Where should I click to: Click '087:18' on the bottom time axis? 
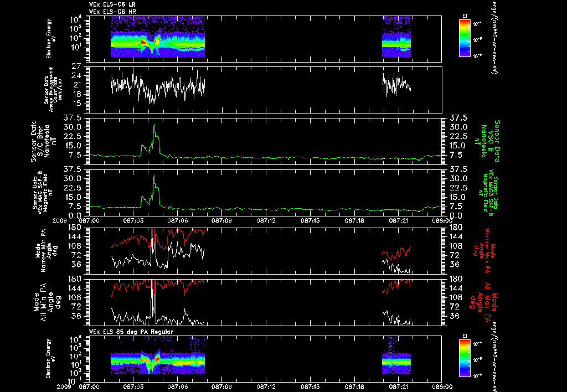[x=354, y=386]
